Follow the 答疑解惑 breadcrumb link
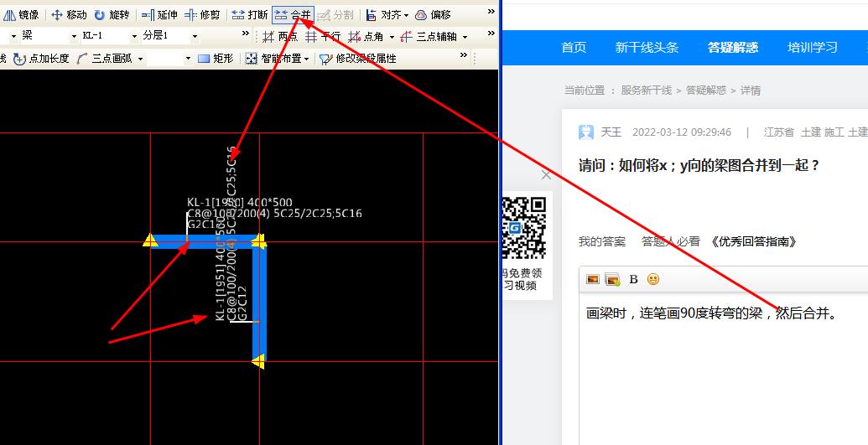The image size is (868, 445). point(706,91)
